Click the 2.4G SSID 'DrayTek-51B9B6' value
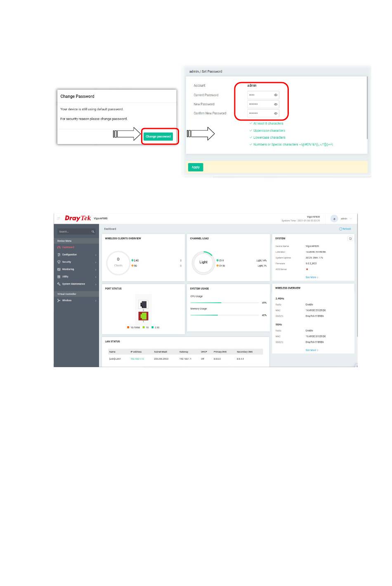The width and height of the screenshot is (392, 586). coord(314,316)
